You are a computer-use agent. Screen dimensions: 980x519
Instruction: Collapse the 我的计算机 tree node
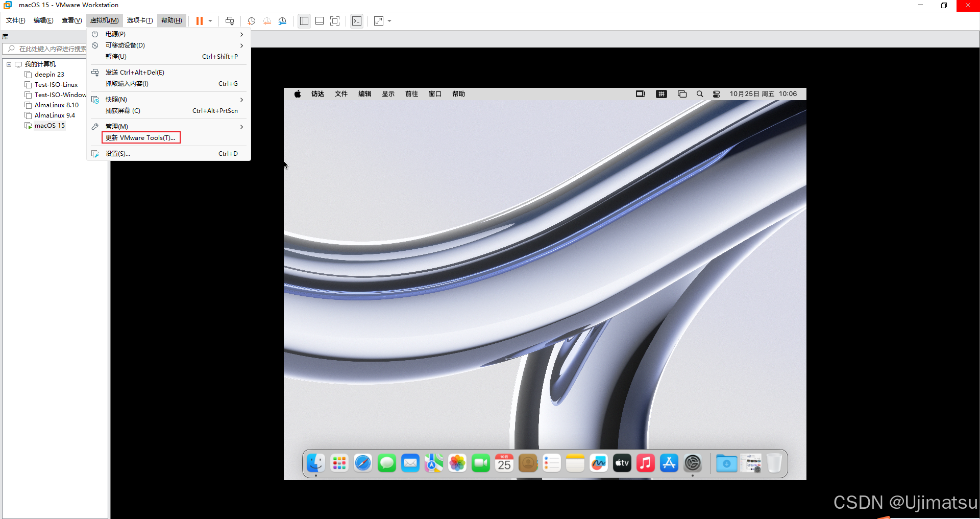click(9, 64)
